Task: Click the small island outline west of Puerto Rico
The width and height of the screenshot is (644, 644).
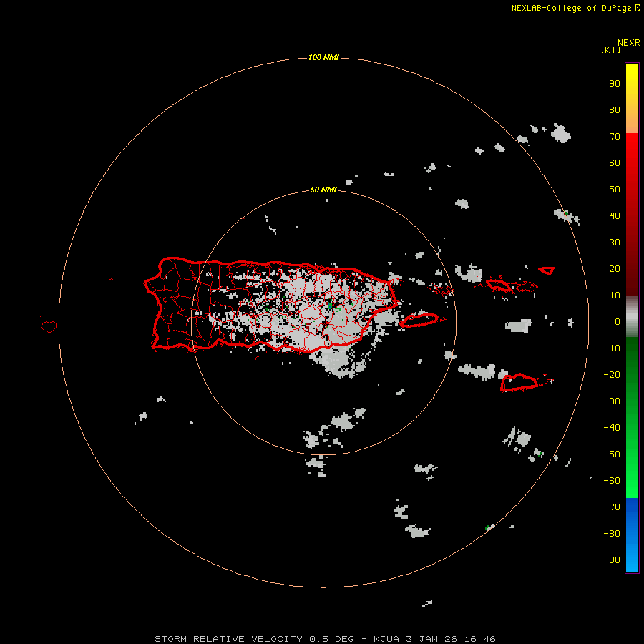Action: tap(49, 326)
